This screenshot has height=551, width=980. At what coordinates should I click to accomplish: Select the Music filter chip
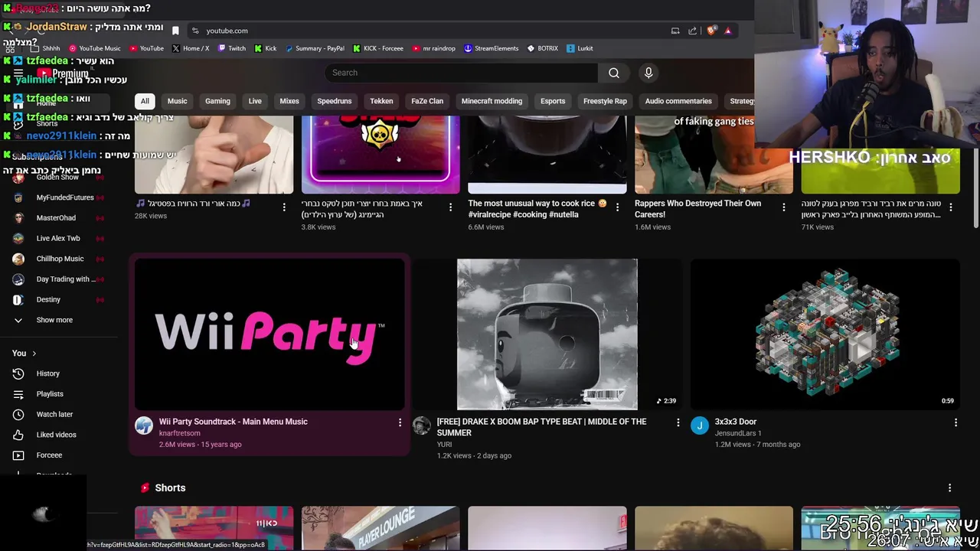[177, 101]
